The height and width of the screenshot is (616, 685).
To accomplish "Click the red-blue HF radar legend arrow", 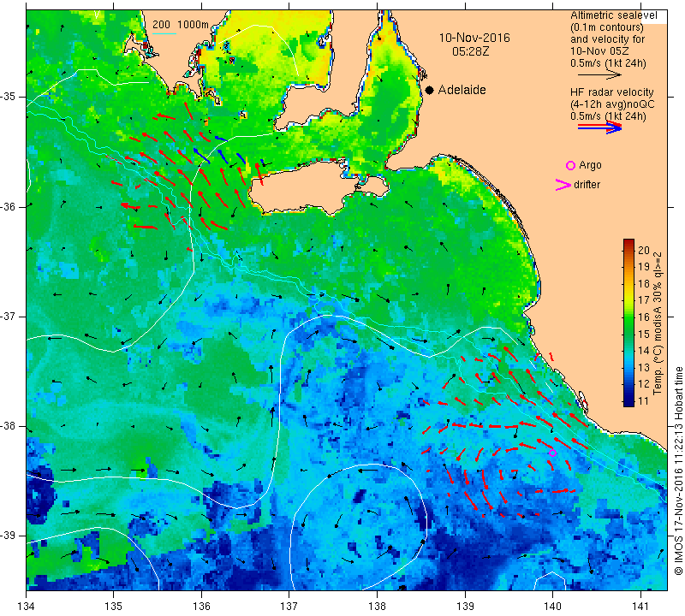I will 599,127.
